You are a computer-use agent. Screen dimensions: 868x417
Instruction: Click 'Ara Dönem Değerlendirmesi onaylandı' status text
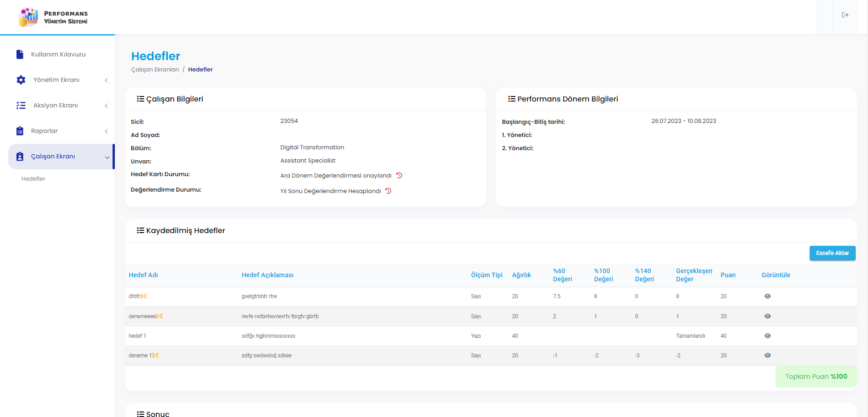click(336, 176)
